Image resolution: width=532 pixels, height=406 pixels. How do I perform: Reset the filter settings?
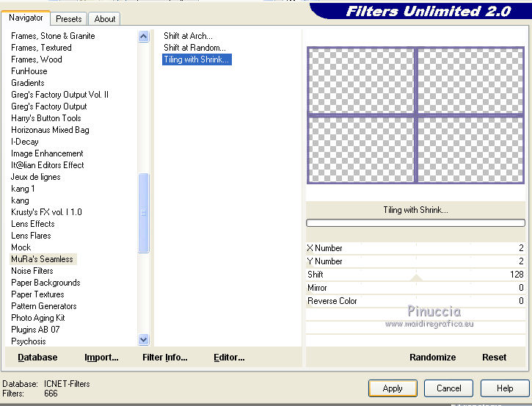[x=495, y=358]
